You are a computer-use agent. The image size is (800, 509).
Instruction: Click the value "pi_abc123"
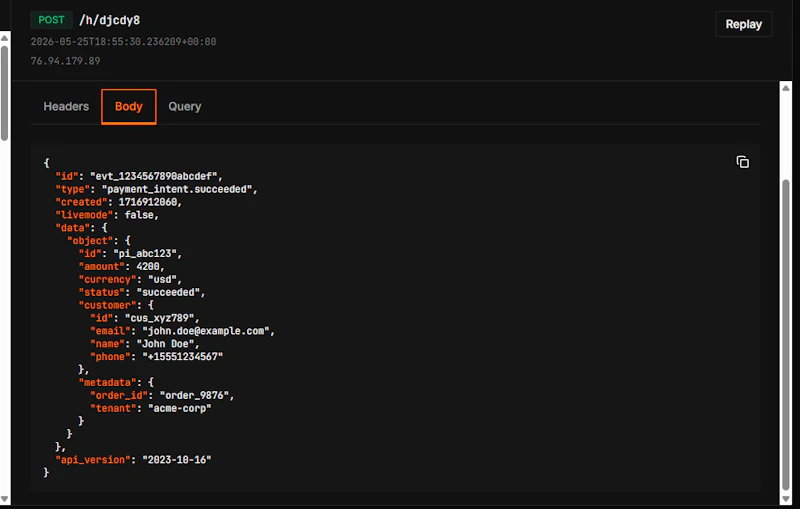coord(147,253)
